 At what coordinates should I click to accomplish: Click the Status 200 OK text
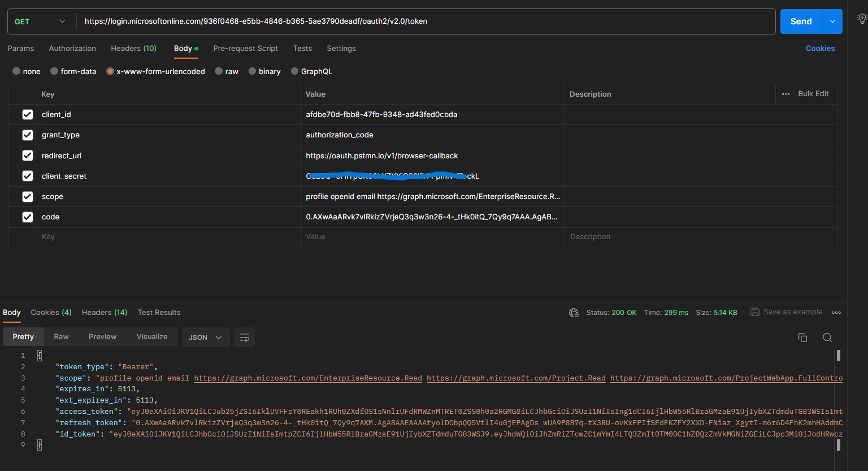coord(611,313)
